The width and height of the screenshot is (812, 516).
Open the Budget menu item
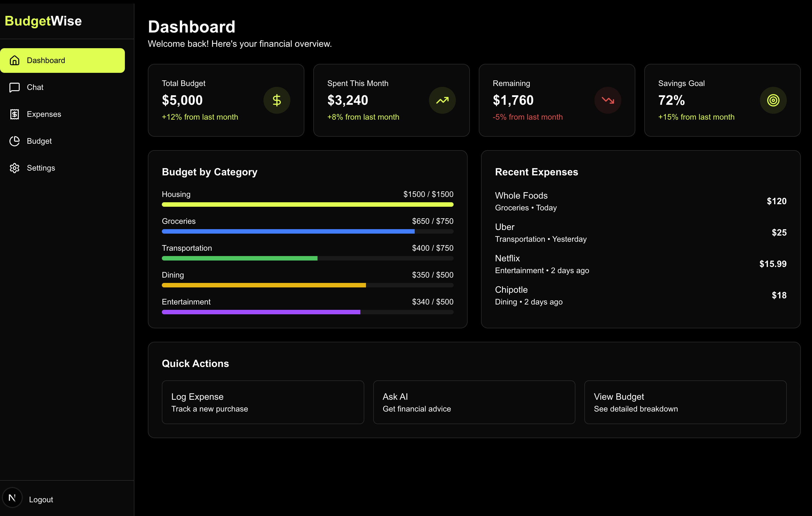pyautogui.click(x=39, y=141)
